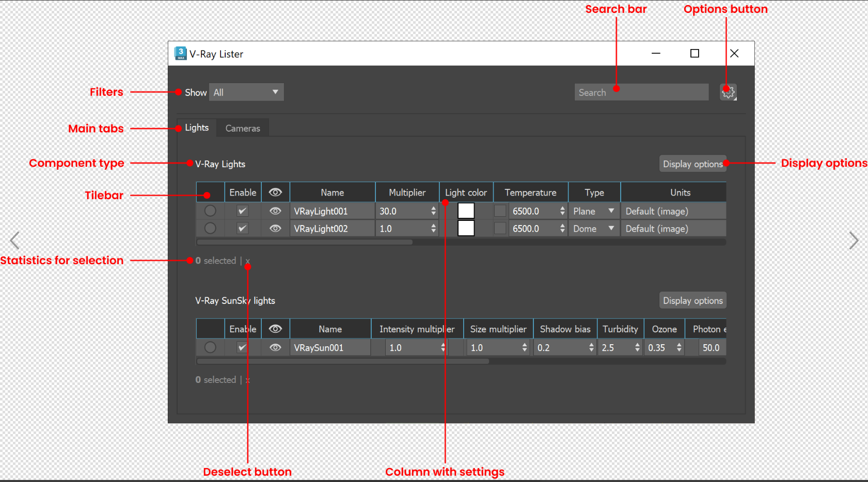Go to next slide with right arrow
The image size is (868, 482).
[854, 240]
